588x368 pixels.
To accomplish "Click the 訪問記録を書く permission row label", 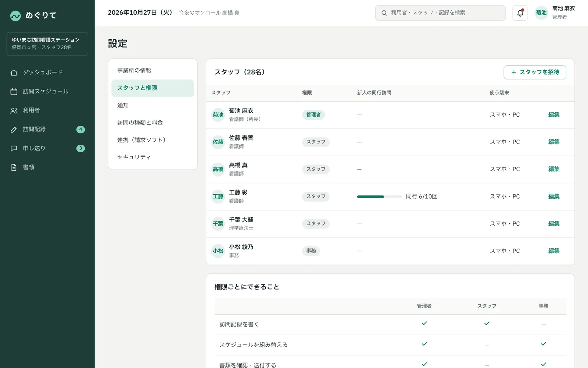I will click(x=239, y=325).
